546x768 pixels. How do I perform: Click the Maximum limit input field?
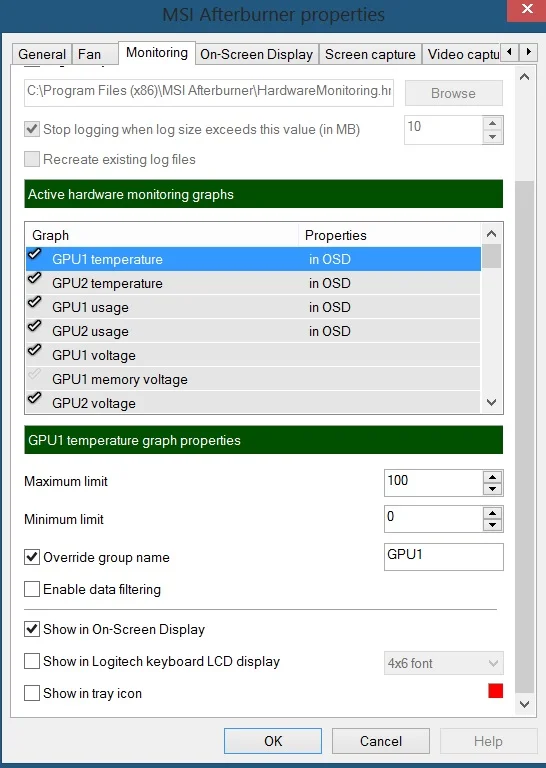(x=434, y=482)
